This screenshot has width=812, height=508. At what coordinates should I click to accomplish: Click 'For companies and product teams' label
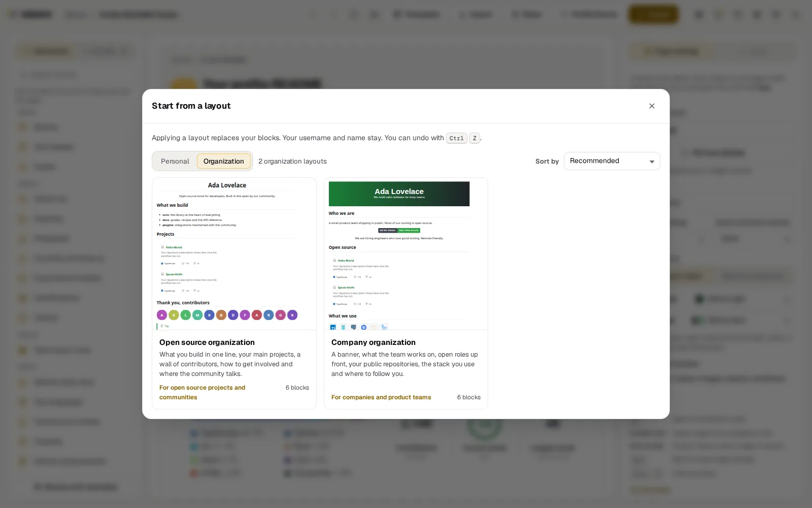(x=381, y=397)
